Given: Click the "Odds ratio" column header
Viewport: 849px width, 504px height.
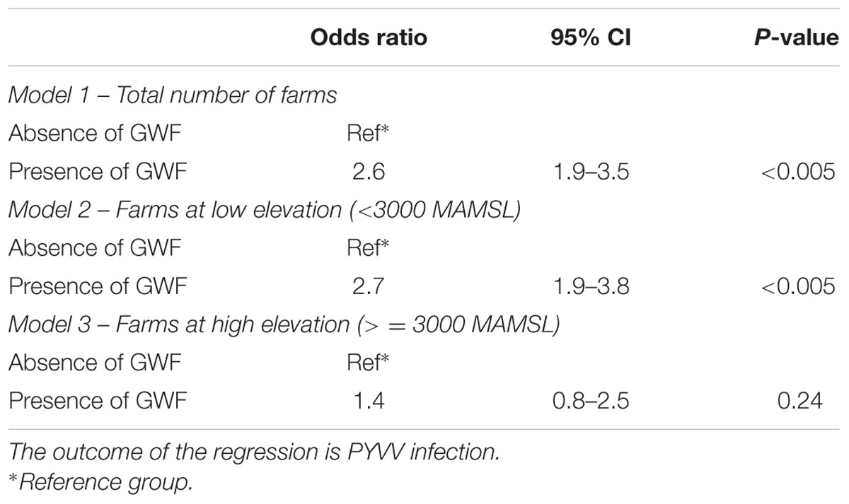Looking at the screenshot, I should [369, 37].
